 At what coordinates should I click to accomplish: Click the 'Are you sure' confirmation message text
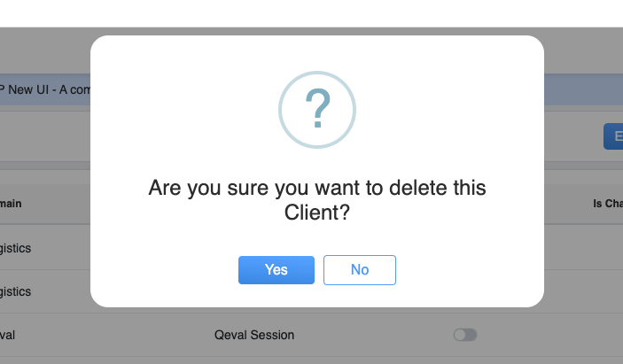(x=317, y=200)
